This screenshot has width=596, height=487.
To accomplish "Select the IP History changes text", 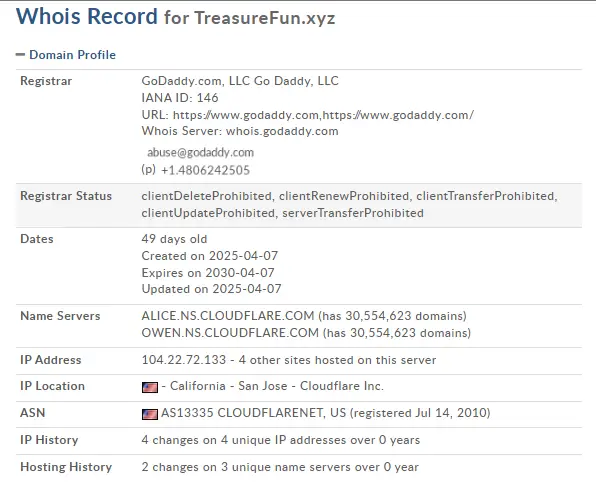I will tap(281, 440).
